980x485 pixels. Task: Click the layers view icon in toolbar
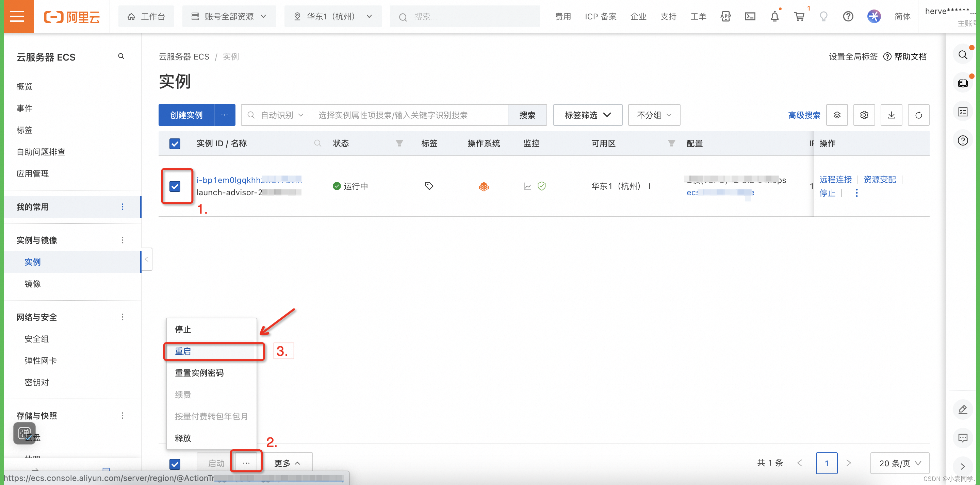837,115
